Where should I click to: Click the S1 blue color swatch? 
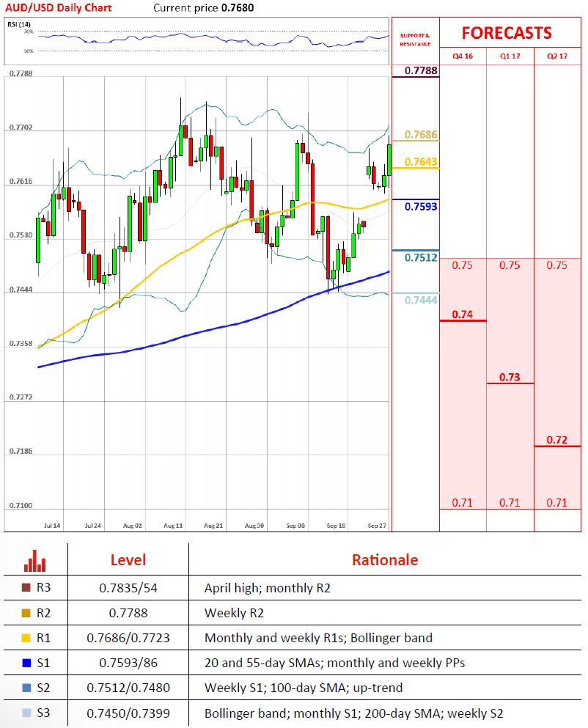coord(26,663)
